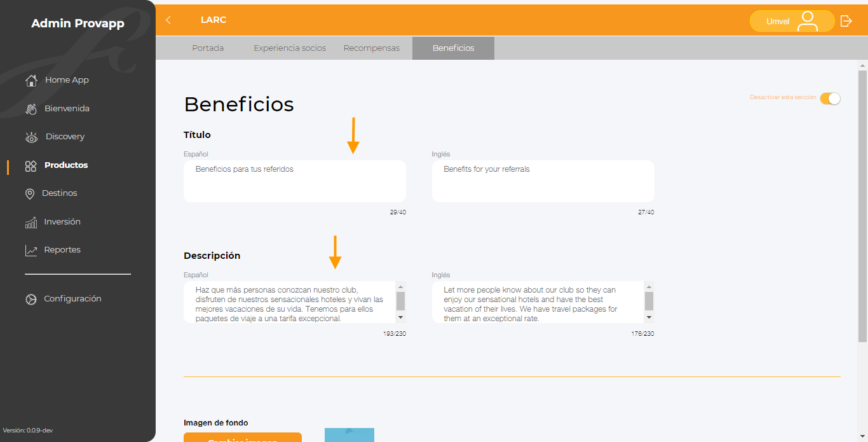The width and height of the screenshot is (868, 442).
Task: Click the background image thumbnail preview
Action: 349,435
